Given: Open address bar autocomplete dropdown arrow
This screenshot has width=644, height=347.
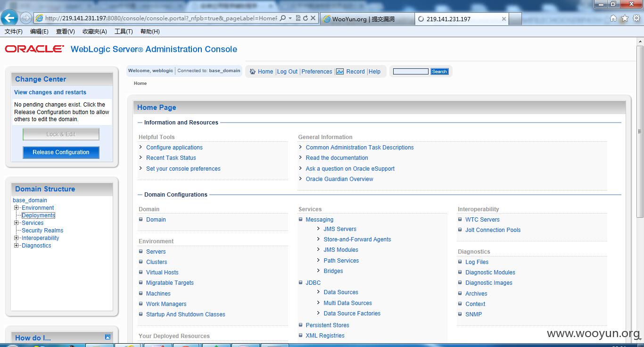Looking at the screenshot, I should [290, 18].
